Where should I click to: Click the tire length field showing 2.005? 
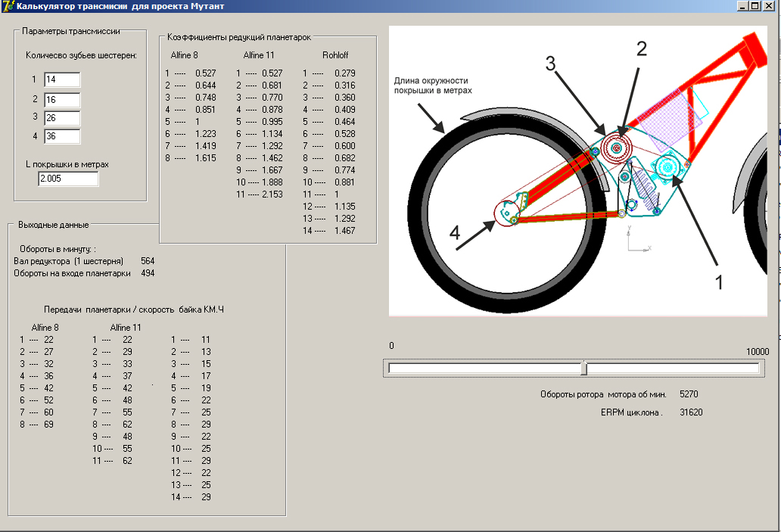click(x=68, y=179)
